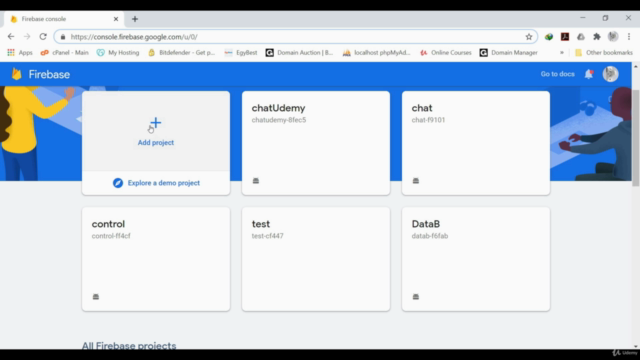Open the Chrome profile avatar in the toolbar
This screenshot has width=640, height=360.
(613, 37)
